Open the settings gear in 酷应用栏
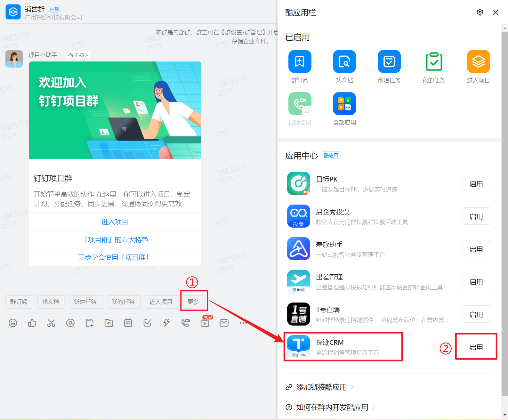 pyautogui.click(x=480, y=12)
